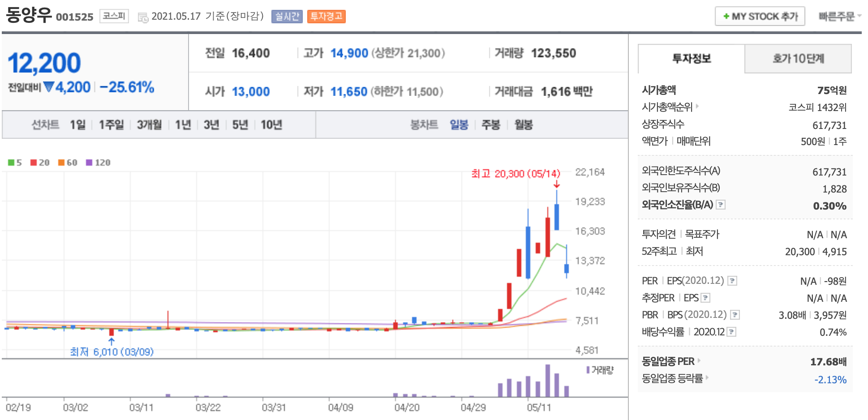Screen dimensions: 868x420
Task: Open the help icon beside PER EPS(2020.12)
Action: 732,281
